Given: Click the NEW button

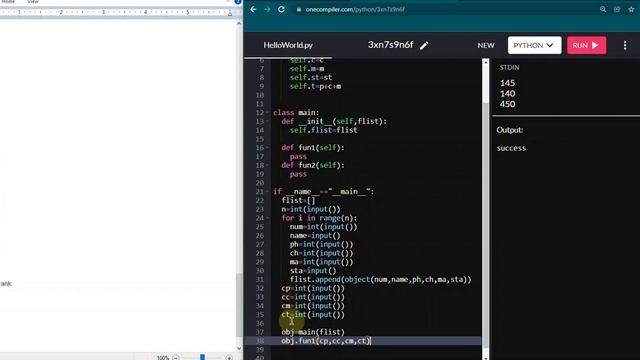Looking at the screenshot, I should pyautogui.click(x=486, y=45).
